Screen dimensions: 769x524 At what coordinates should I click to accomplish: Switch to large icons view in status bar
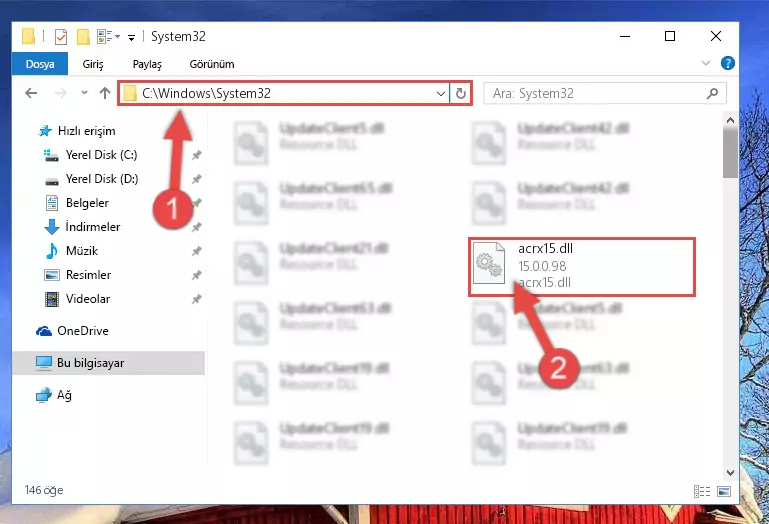724,491
